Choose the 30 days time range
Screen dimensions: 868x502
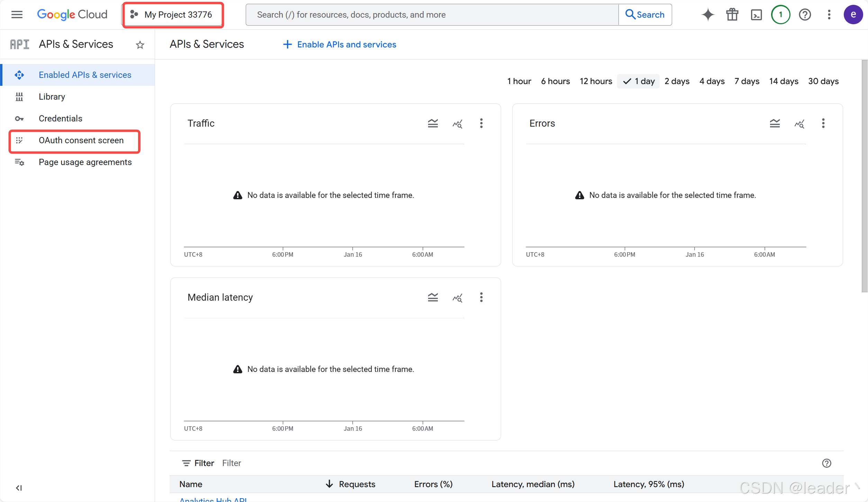(x=823, y=81)
